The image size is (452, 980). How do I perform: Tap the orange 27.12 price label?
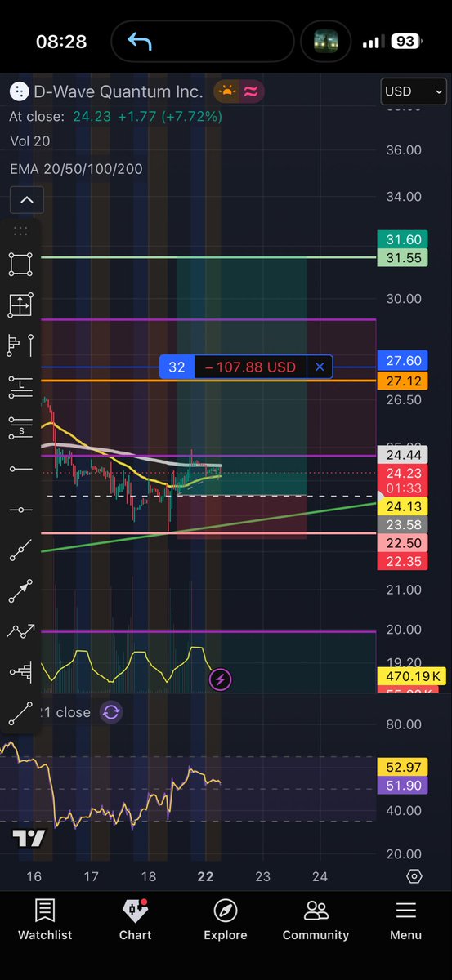click(404, 381)
